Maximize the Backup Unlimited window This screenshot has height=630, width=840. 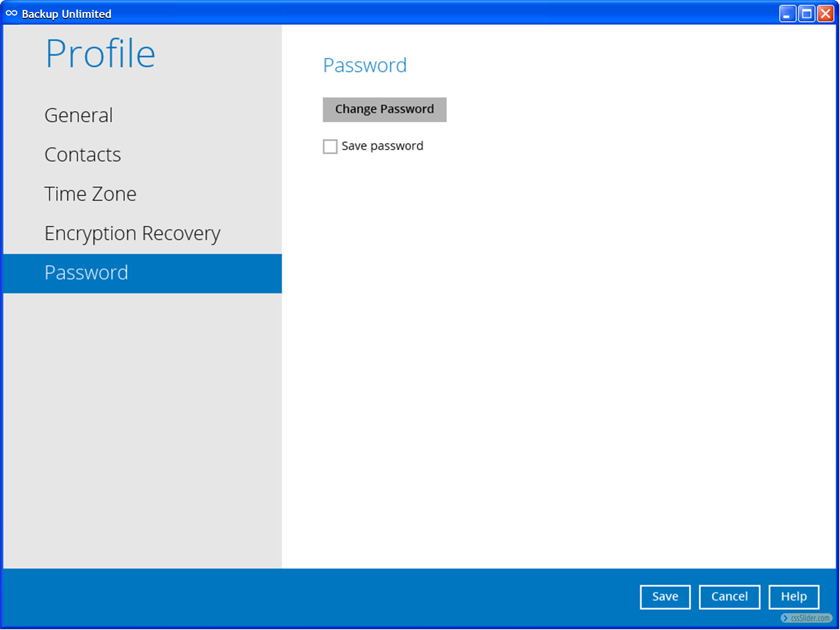click(x=806, y=14)
